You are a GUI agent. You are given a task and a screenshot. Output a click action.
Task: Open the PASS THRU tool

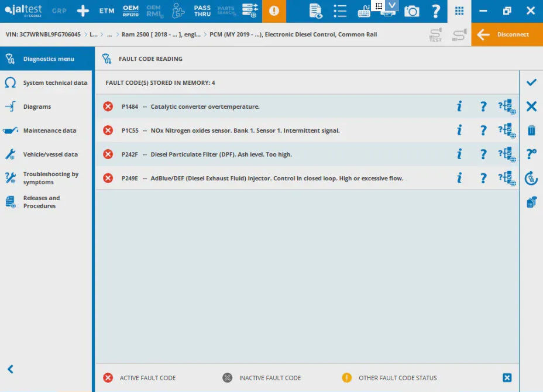[202, 11]
